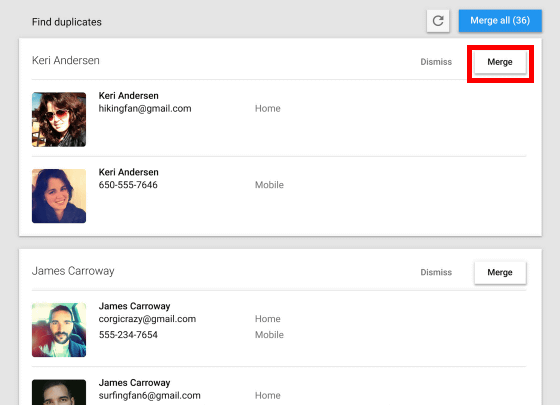Click Home label next to corgicrazy@gmail.com
The height and width of the screenshot is (405, 560).
(x=268, y=319)
